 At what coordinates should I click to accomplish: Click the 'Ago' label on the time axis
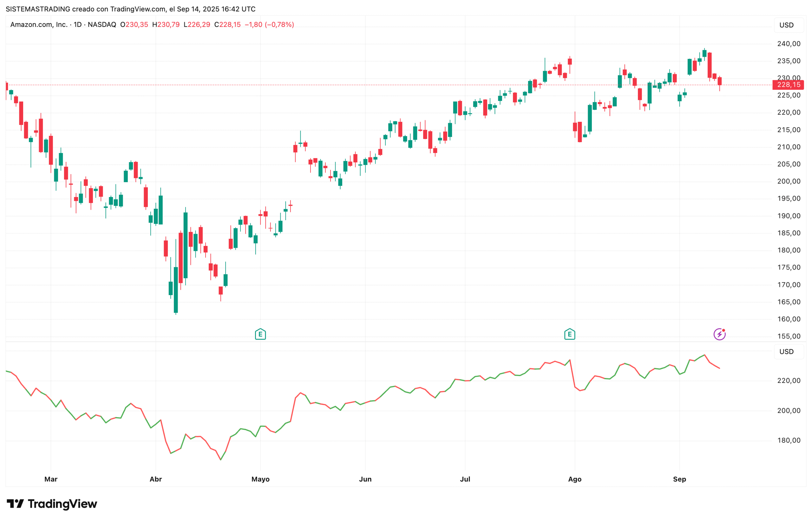pyautogui.click(x=575, y=479)
